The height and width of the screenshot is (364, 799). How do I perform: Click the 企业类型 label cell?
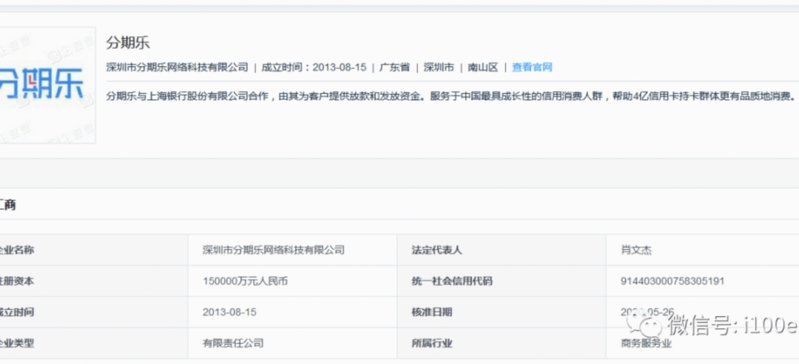click(94, 343)
